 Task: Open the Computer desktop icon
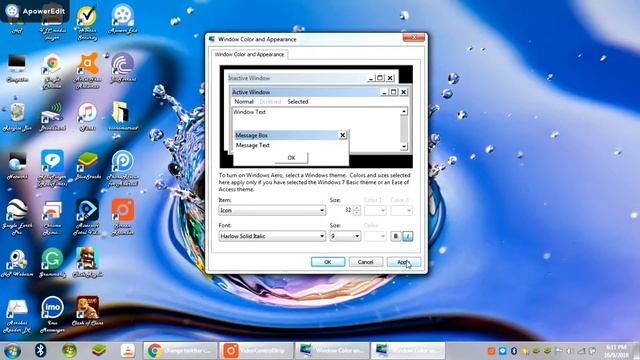pyautogui.click(x=17, y=68)
